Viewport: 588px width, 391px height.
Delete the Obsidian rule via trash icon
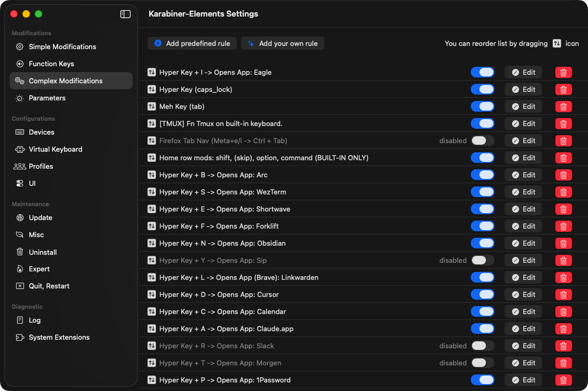pos(563,243)
